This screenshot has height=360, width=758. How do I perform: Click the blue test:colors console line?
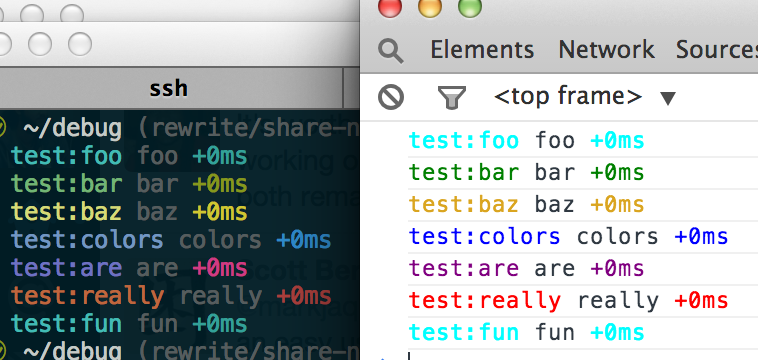(x=583, y=237)
